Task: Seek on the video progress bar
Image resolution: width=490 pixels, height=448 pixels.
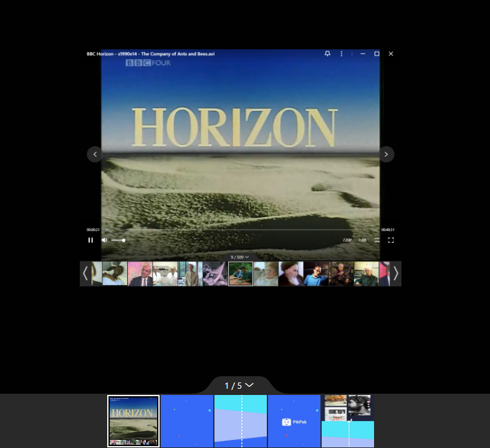Action: pos(240,230)
